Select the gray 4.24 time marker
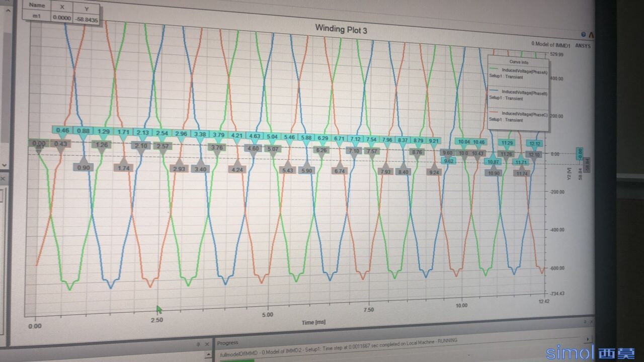The image size is (644, 362). 236,169
